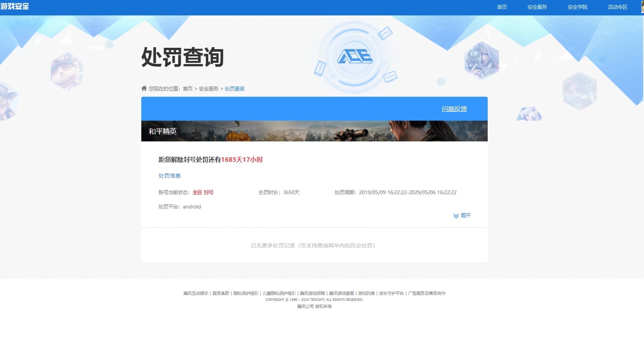This screenshot has width=644, height=353.
Task: Open the 服务条款 footer link
Action: pos(221,293)
